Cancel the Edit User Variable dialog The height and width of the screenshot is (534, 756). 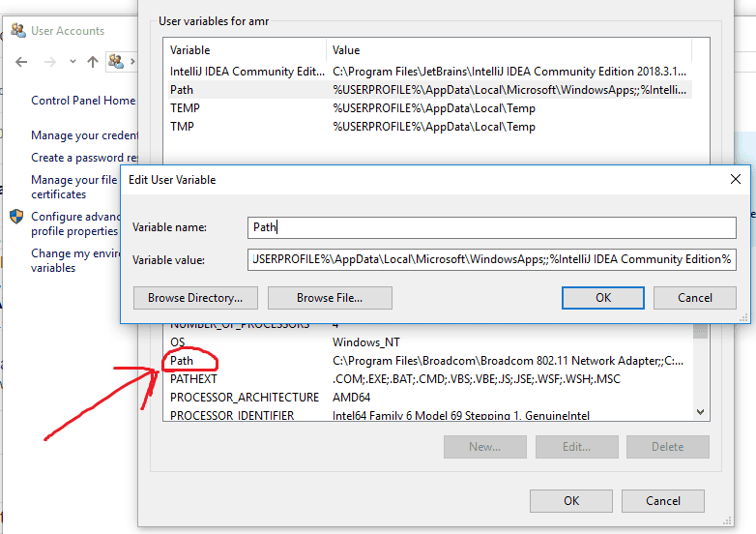[695, 298]
